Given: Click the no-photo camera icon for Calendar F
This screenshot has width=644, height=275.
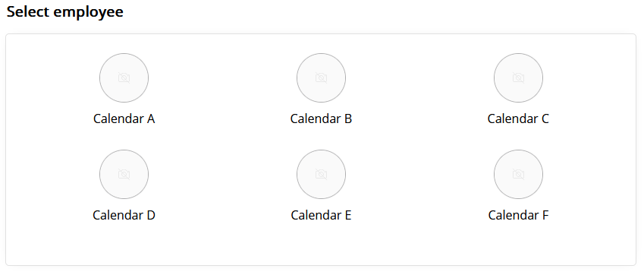Looking at the screenshot, I should click(518, 174).
